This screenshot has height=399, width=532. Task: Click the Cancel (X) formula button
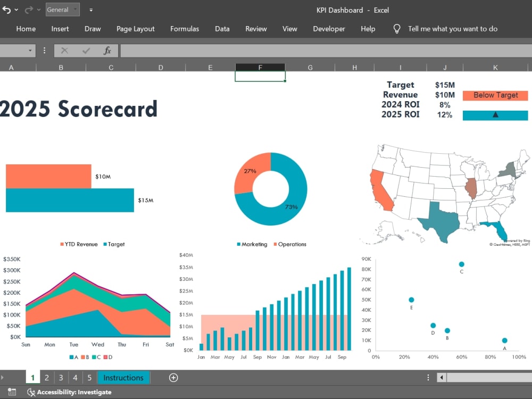(64, 51)
